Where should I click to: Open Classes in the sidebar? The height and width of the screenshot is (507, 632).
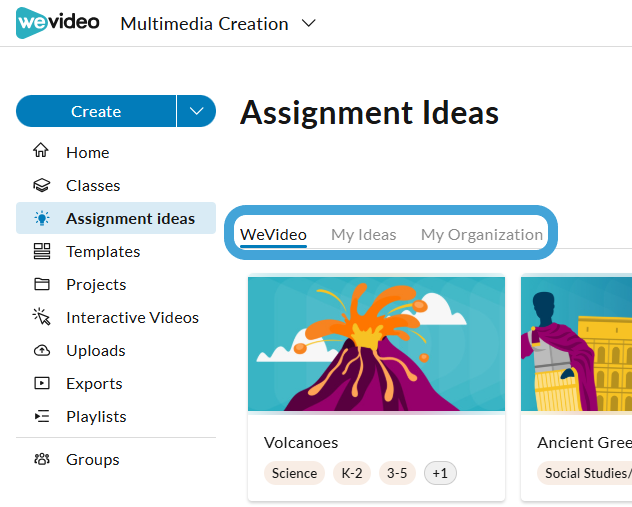click(116, 185)
